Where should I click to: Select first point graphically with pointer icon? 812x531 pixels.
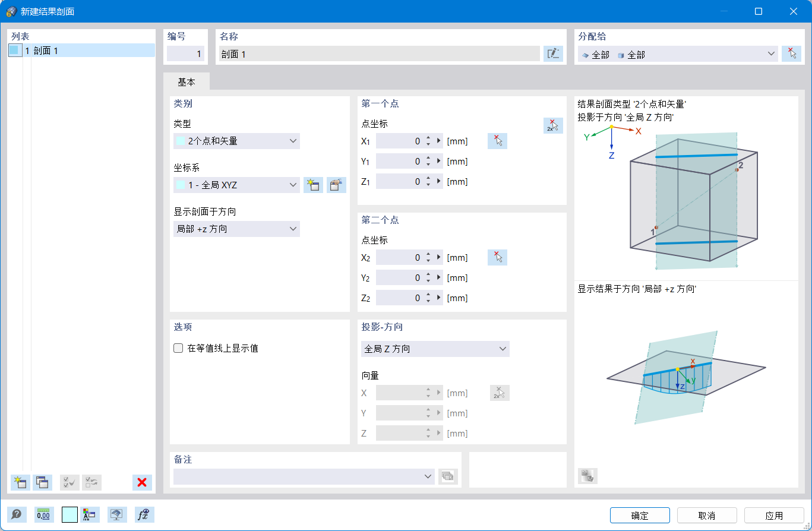pos(497,141)
